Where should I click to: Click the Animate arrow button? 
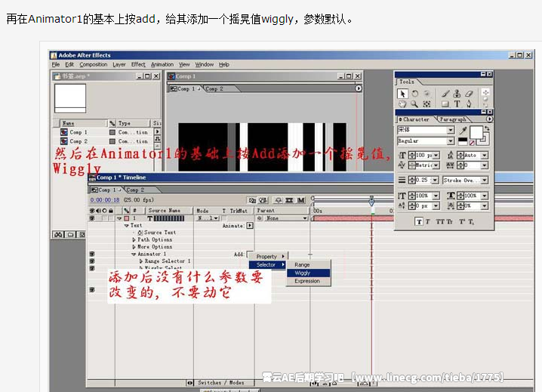pos(250,226)
